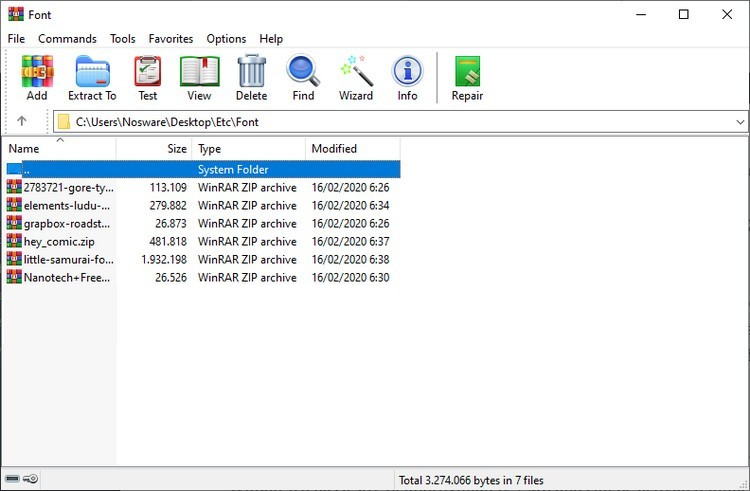Click the address path input field

[400, 122]
